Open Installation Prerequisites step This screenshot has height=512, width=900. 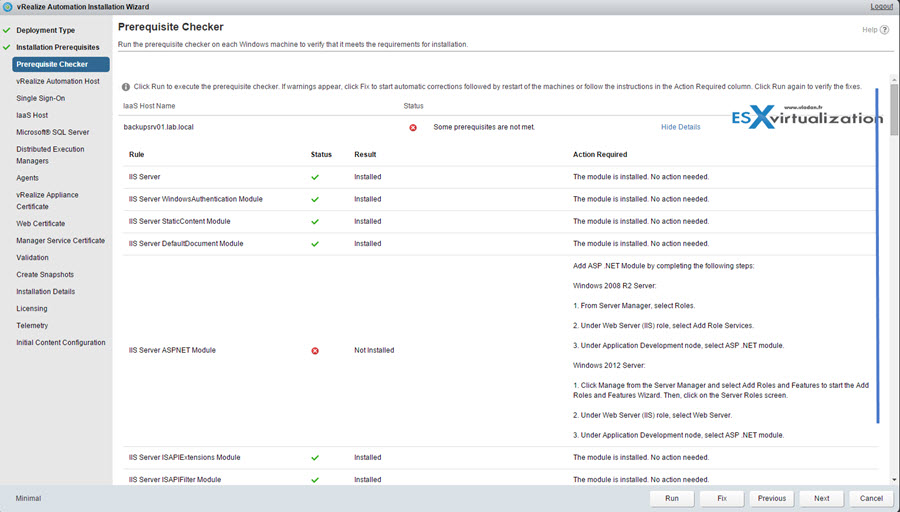tap(57, 47)
